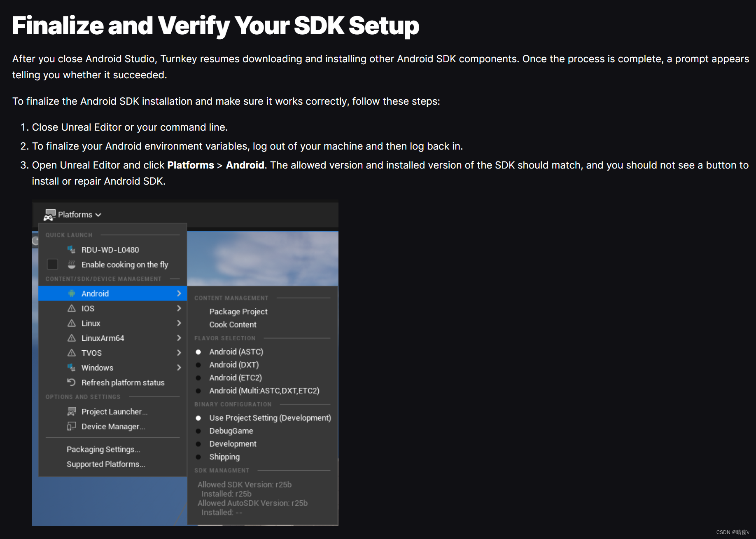Click the warning icon beside LinuxArm64
This screenshot has height=539, width=756.
[72, 338]
